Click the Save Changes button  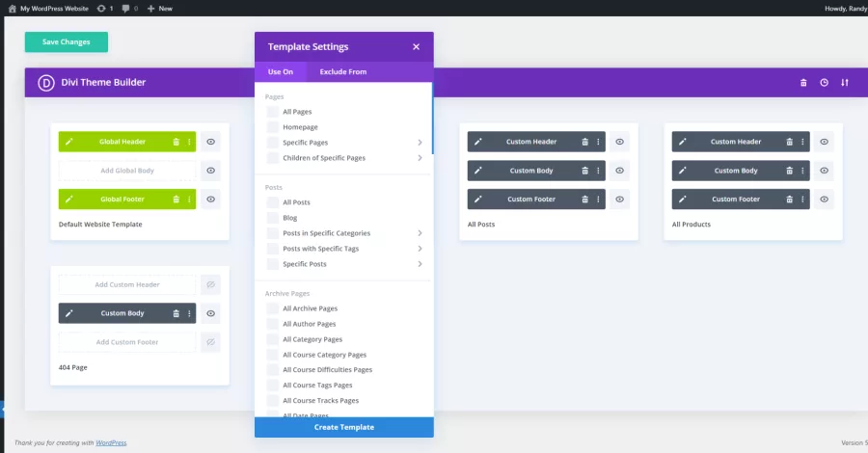[x=67, y=42]
